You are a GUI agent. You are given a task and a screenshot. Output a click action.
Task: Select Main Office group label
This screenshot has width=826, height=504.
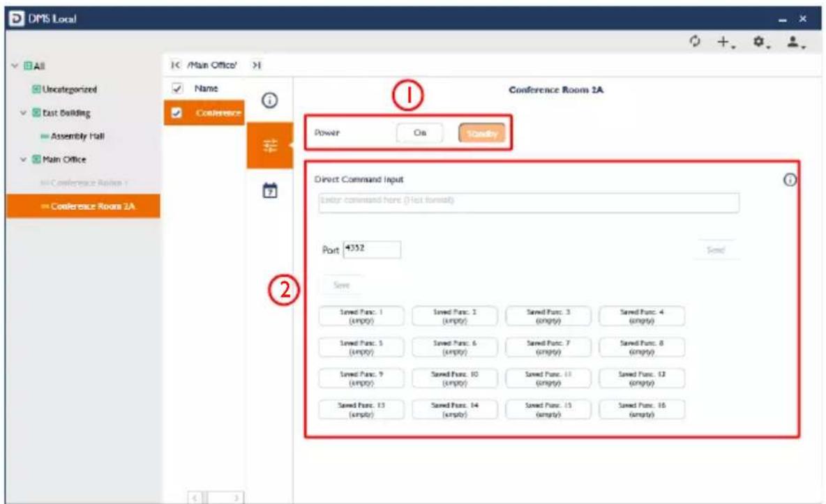pyautogui.click(x=64, y=159)
